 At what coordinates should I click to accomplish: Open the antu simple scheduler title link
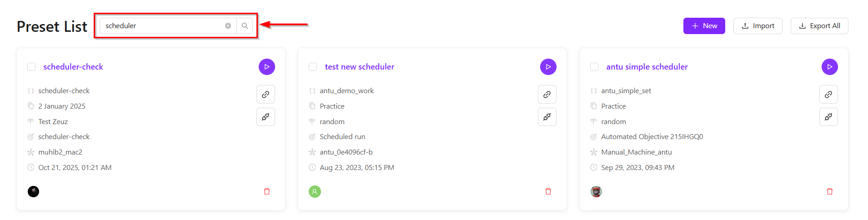tap(647, 67)
